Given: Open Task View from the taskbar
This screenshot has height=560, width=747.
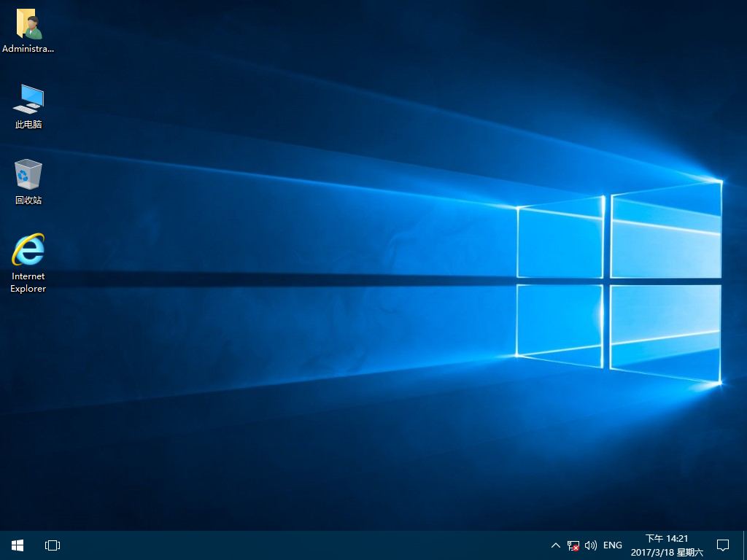Looking at the screenshot, I should pos(53,545).
